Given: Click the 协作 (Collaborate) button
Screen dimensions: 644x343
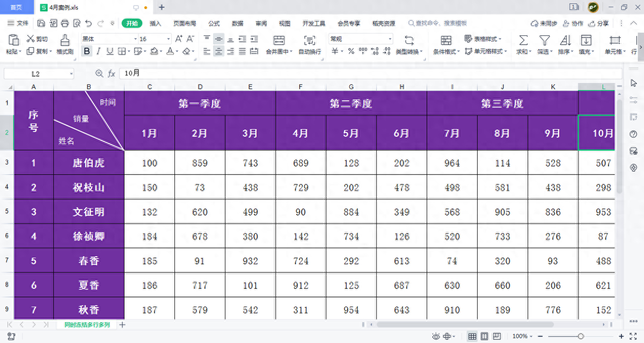Looking at the screenshot, I should click(573, 24).
